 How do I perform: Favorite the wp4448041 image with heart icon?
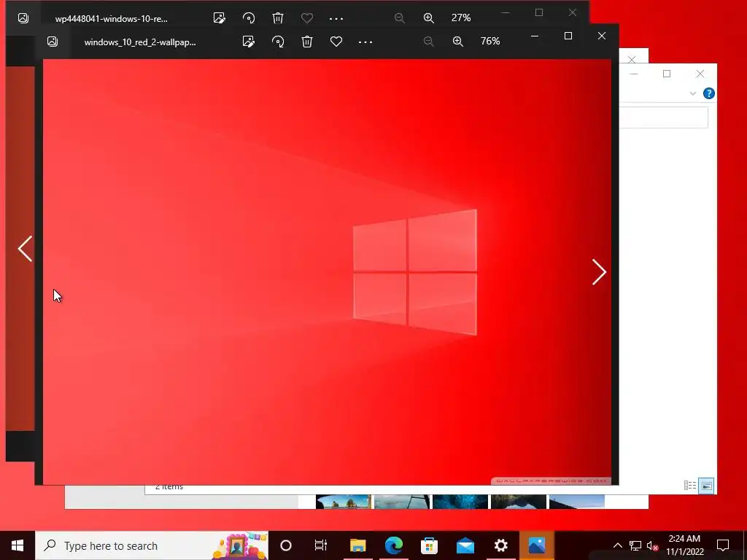pyautogui.click(x=307, y=18)
